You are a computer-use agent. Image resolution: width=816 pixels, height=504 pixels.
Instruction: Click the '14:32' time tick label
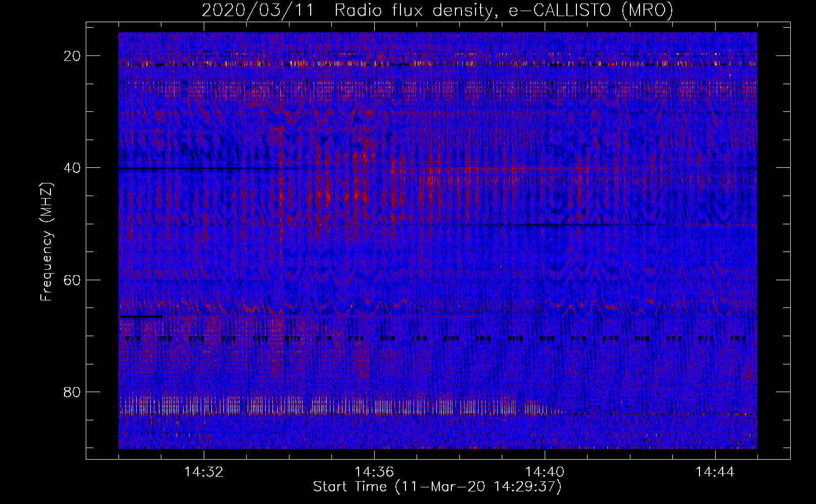[204, 472]
